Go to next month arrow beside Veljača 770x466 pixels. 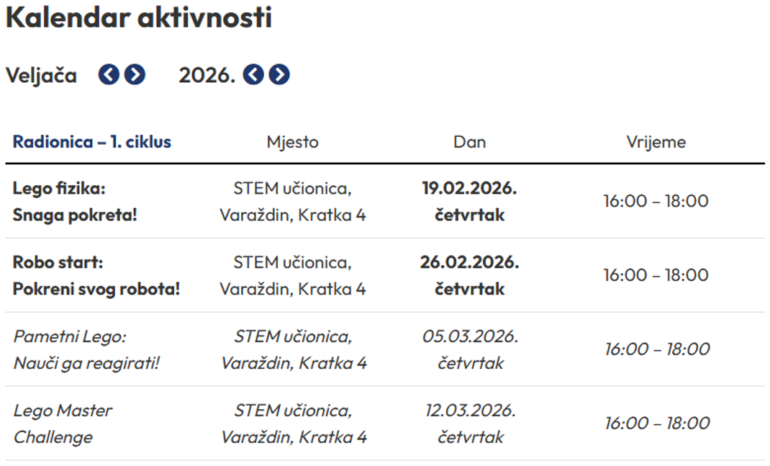134,75
